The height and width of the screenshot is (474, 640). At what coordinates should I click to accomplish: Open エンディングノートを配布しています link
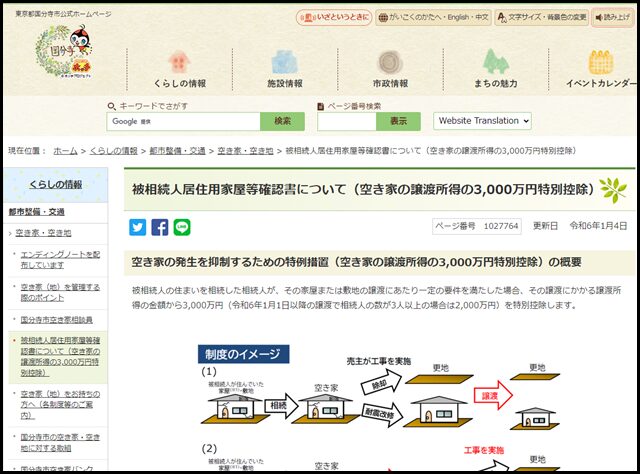pyautogui.click(x=60, y=260)
